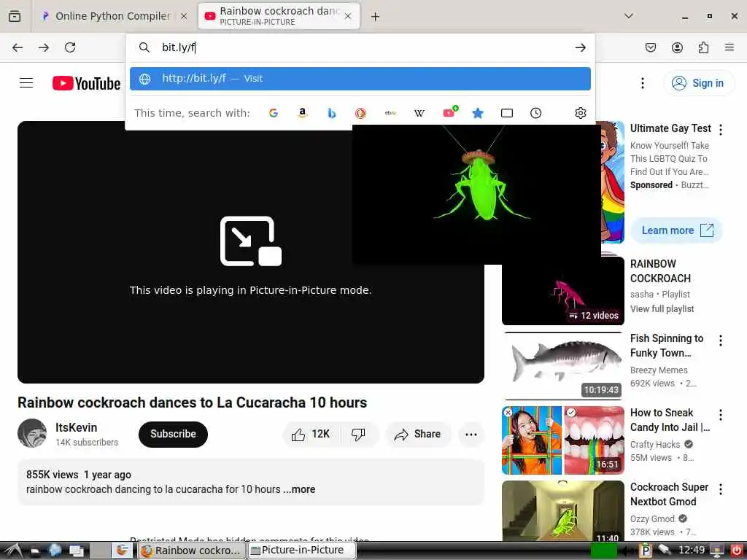
Task: Click Learn more on sponsored ad
Action: [676, 230]
